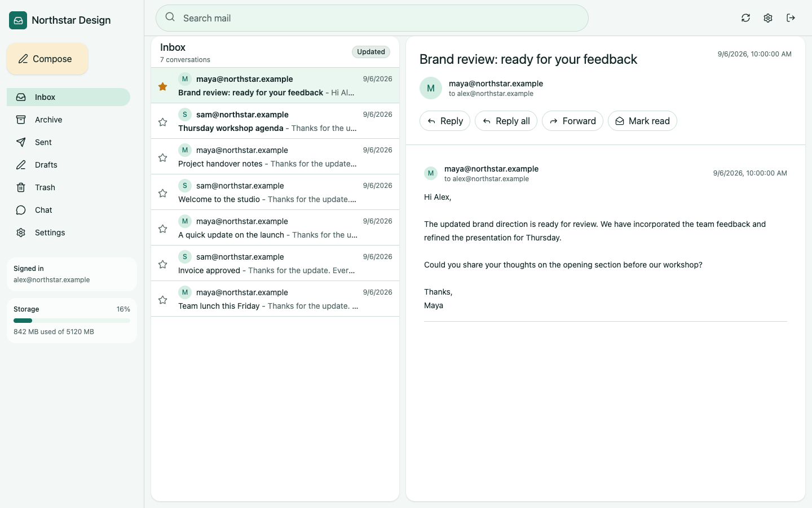Click the Inbox tray icon in sidebar
This screenshot has width=812, height=508.
21,97
